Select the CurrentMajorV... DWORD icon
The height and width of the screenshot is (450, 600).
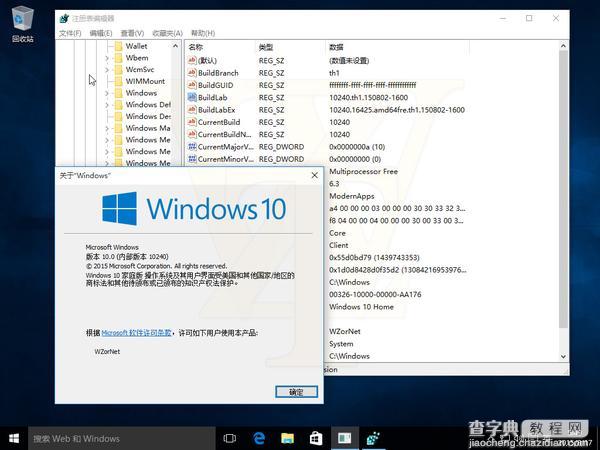pos(192,146)
